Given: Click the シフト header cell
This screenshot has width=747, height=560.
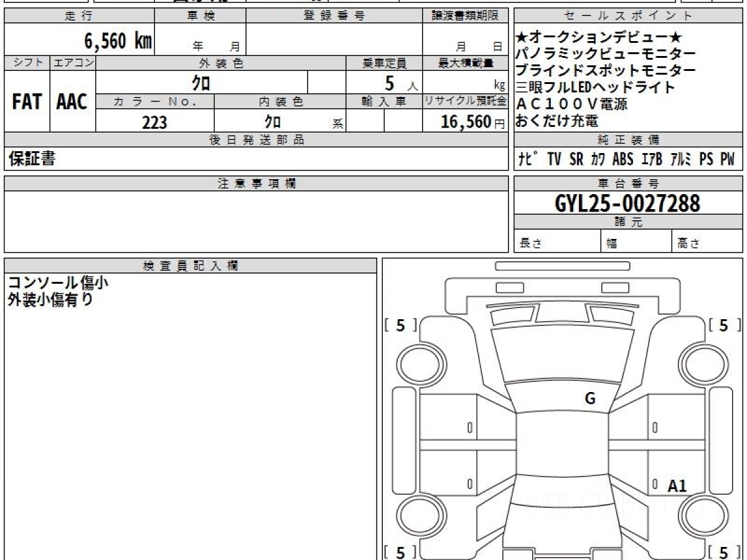Looking at the screenshot, I should [27, 63].
